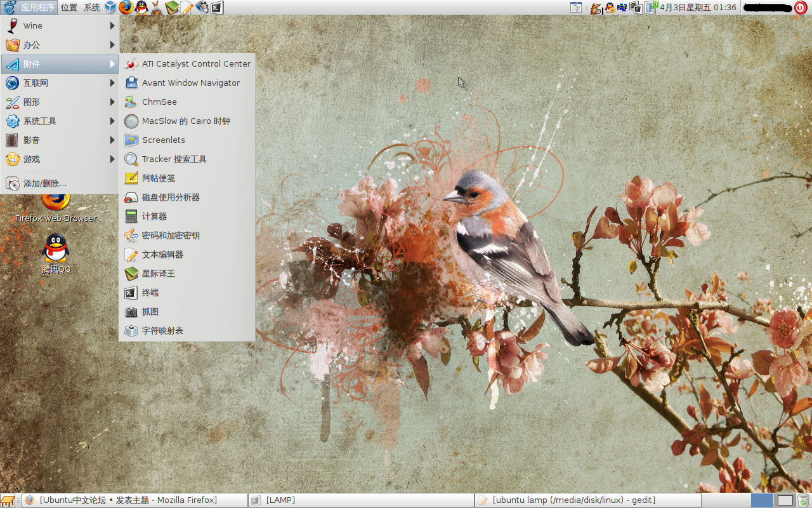Switch to the first workspace
Viewport: 812px width, 508px height.
[762, 500]
